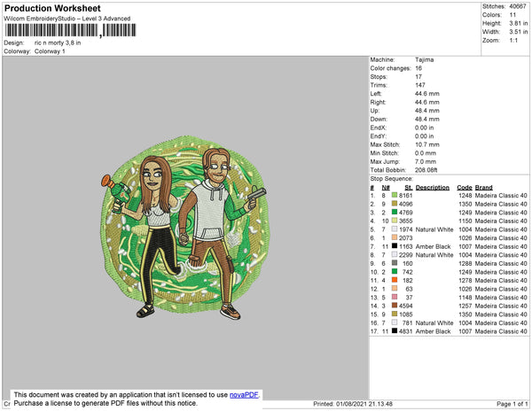The image size is (532, 411).
Task: Click stitch count 8161 in row 1
Action: [406, 196]
